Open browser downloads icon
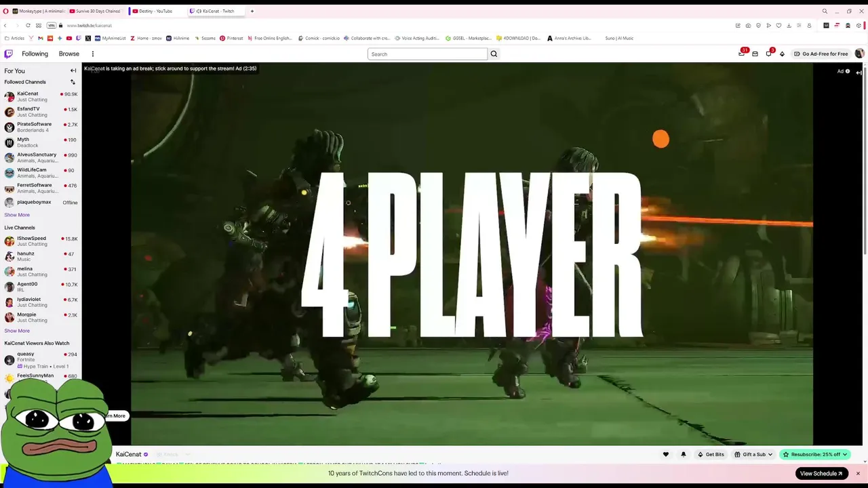Screen dimensions: 868x488 789,26
